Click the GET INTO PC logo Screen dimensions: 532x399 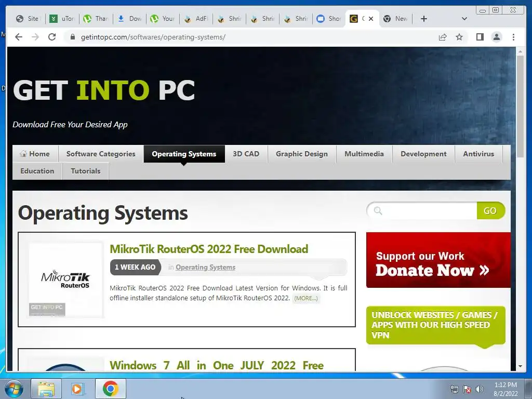pos(104,90)
